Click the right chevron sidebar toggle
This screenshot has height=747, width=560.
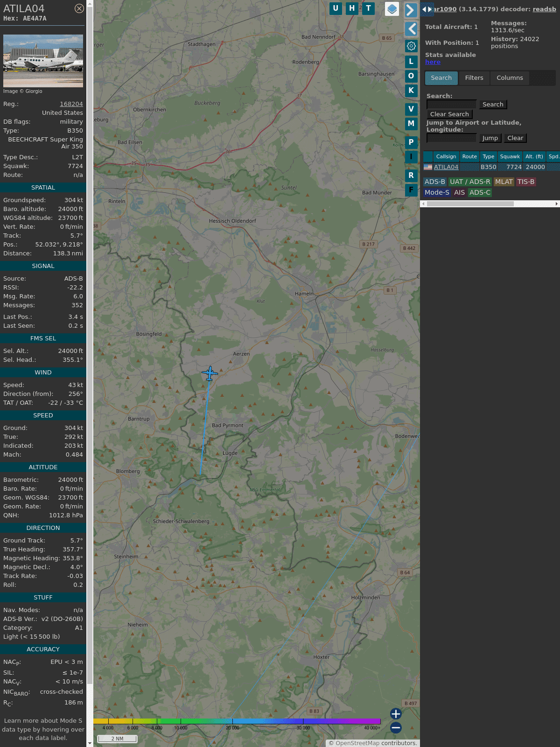tap(411, 10)
